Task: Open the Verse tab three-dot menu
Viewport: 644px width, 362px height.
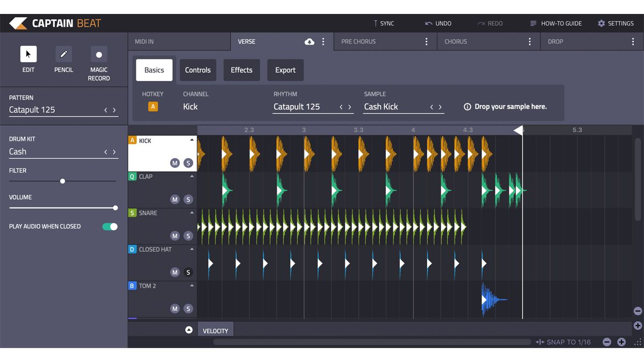Action: [x=323, y=42]
